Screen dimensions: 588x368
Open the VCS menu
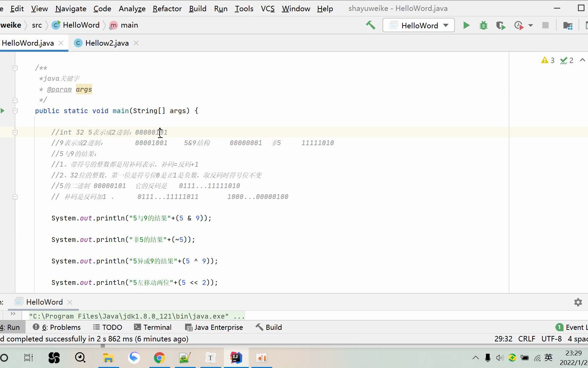pos(268,9)
